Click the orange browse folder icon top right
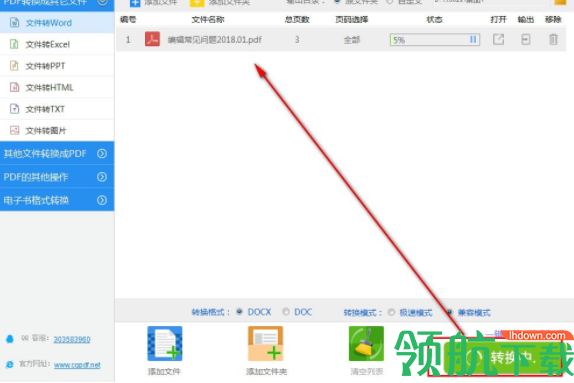The image size is (574, 383). [x=560, y=2]
